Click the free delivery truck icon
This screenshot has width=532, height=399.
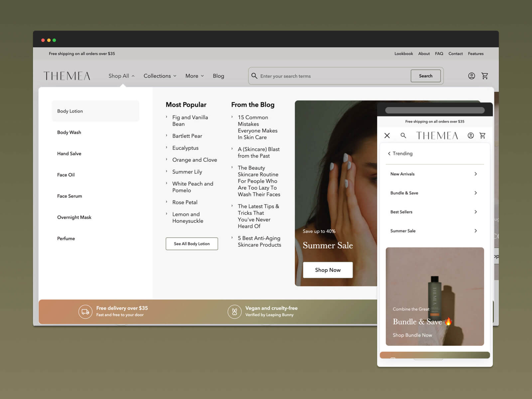85,312
